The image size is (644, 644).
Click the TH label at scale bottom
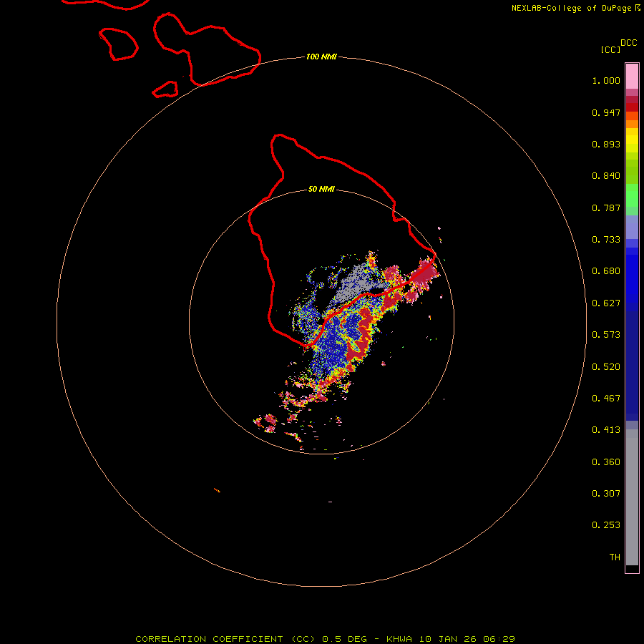tap(615, 557)
